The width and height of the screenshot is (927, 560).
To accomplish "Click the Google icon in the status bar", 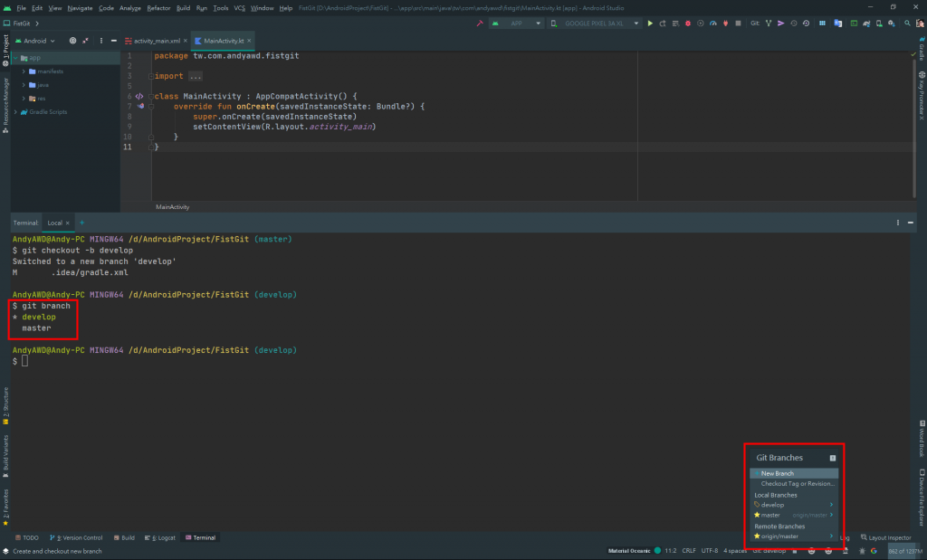I will pos(874,551).
